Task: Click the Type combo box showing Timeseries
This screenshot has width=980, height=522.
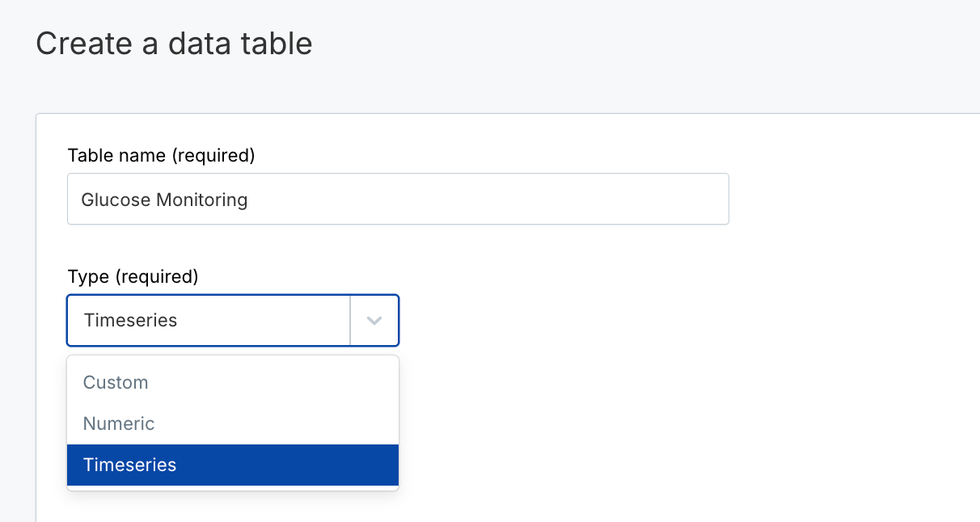Action: point(209,321)
